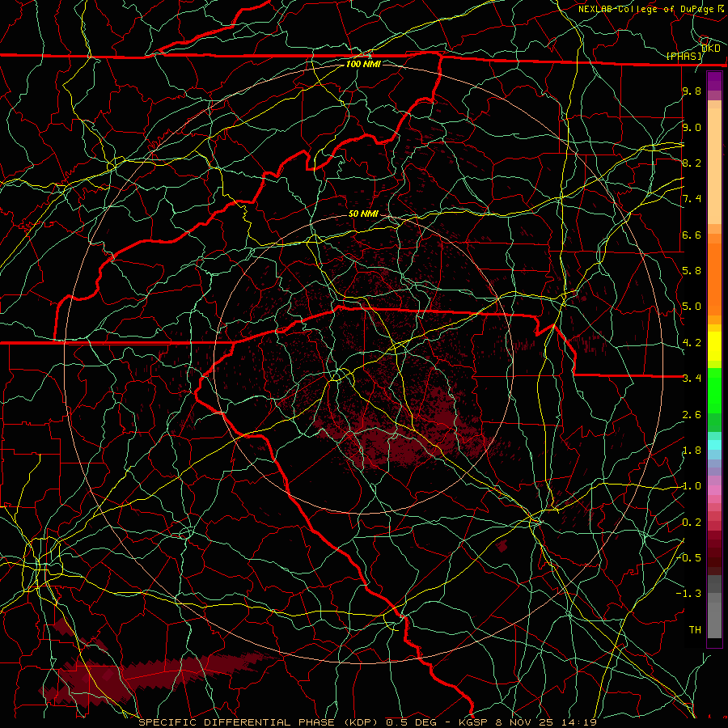
Task: Click the 5.8 color scale value
Action: (x=692, y=271)
